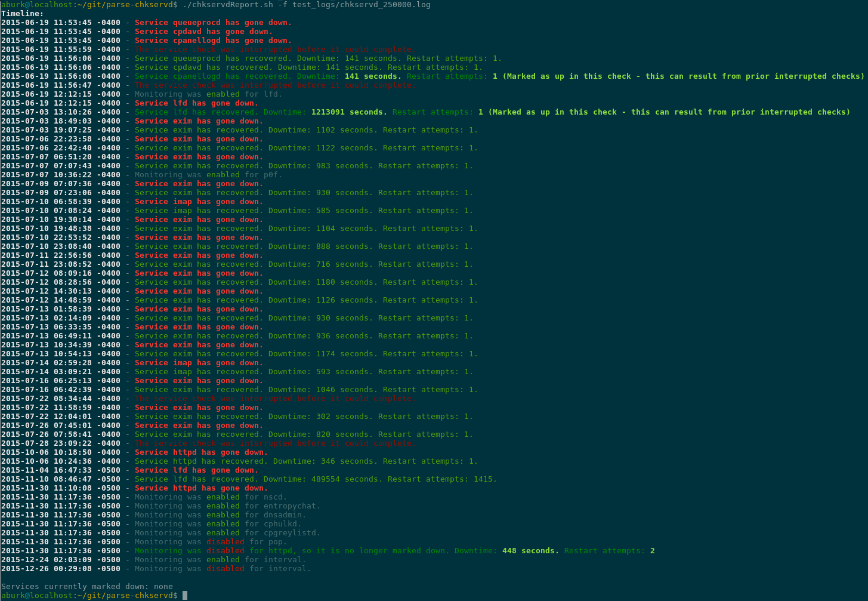Select 'Downtime: 1046 seconds' recovery line

307,390
